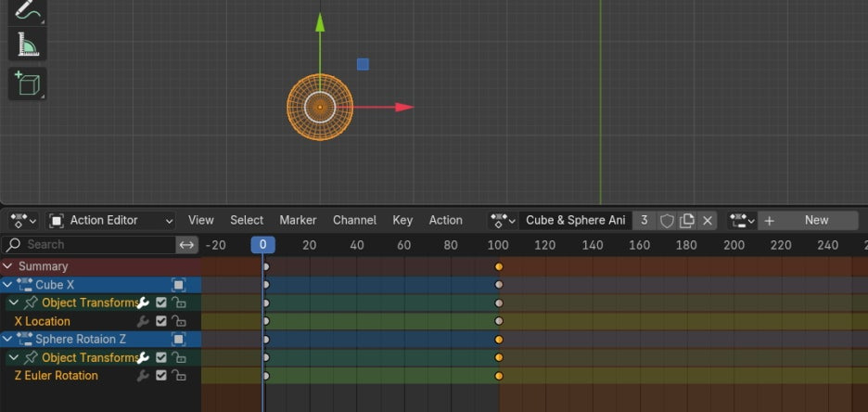Click the orange wireframe sphere

point(320,107)
